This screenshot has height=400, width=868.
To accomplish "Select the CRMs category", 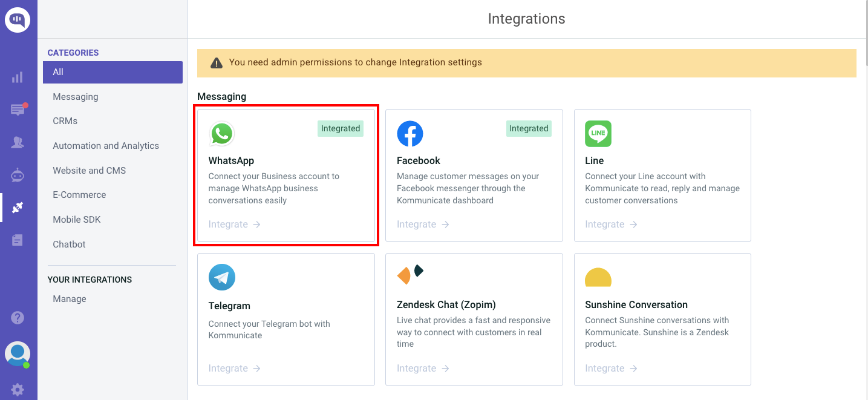I will tap(65, 120).
